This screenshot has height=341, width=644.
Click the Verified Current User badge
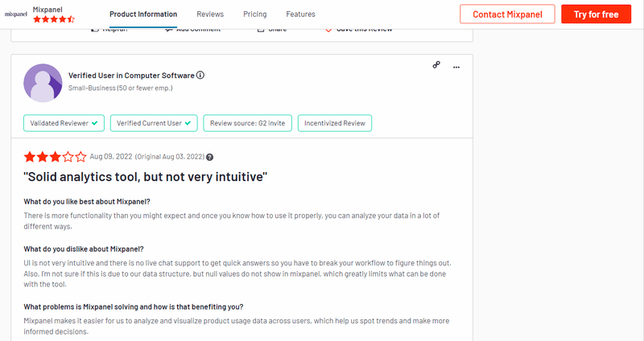point(154,123)
